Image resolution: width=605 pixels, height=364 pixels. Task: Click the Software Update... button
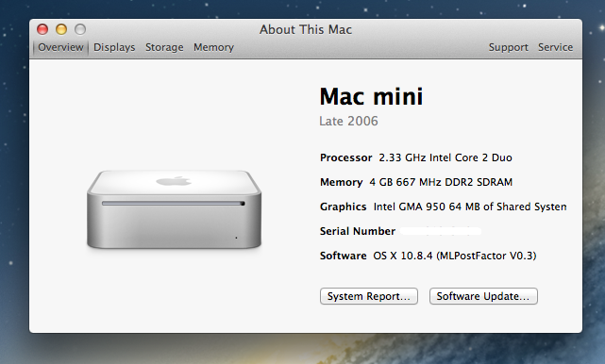point(483,296)
